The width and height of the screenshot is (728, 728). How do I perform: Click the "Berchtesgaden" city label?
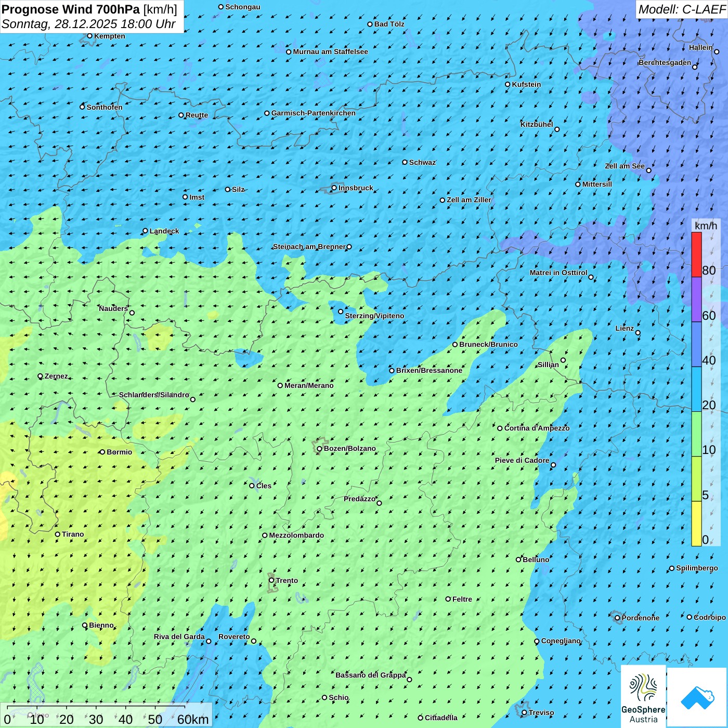pyautogui.click(x=665, y=62)
